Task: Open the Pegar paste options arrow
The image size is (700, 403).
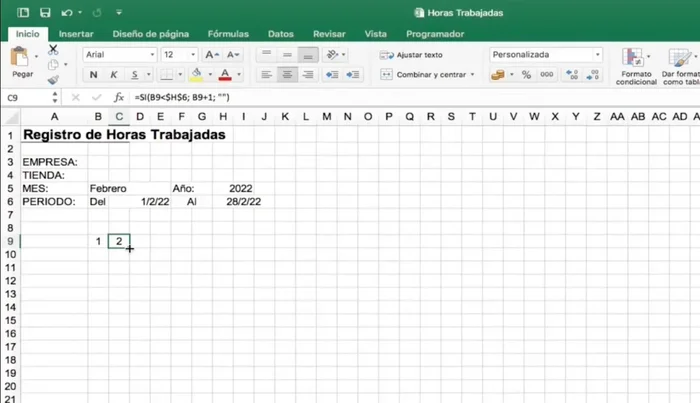Action: pos(36,56)
